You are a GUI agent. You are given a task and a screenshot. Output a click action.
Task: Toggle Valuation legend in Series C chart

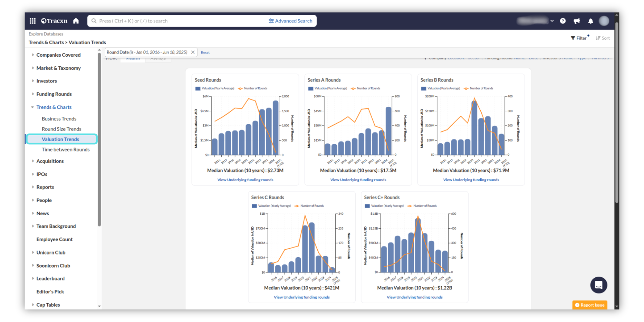coord(271,206)
